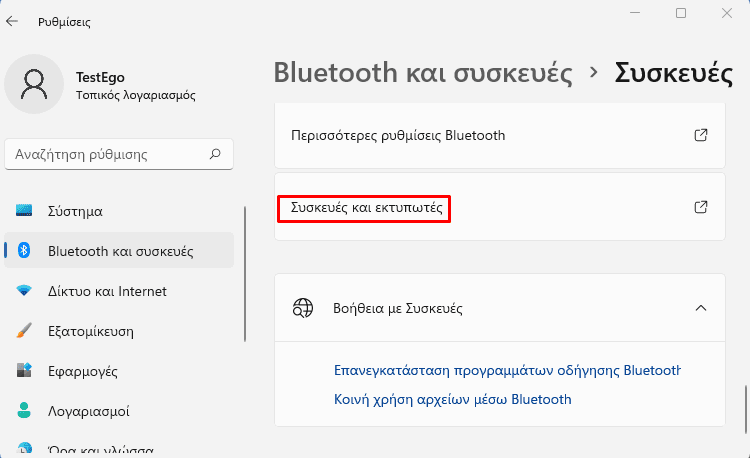
Task: Maximize the Ρυθμίσεις window
Action: [x=681, y=13]
